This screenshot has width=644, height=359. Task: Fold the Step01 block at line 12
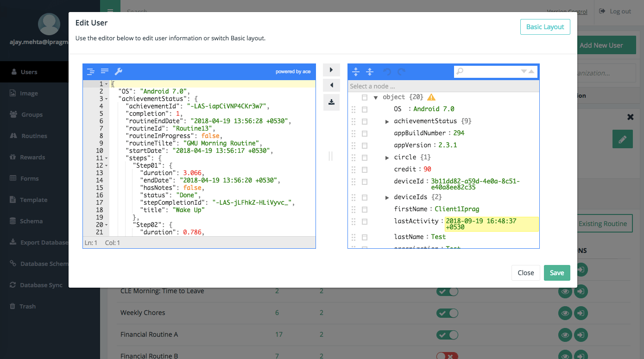[107, 166]
